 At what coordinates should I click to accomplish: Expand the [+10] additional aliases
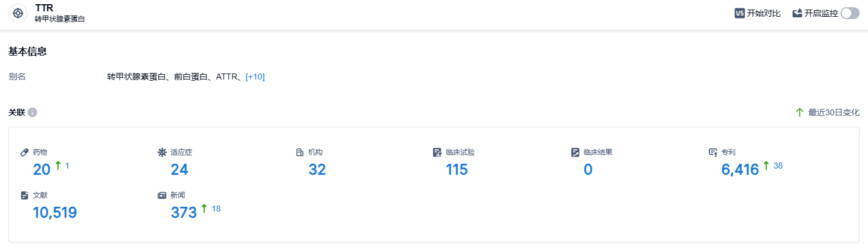point(255,76)
